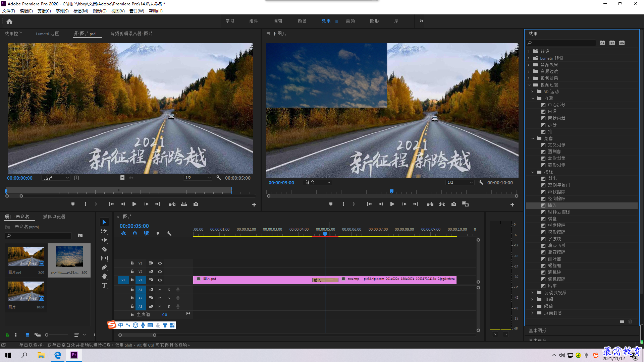
Task: Open Timeline Display Settings wrench
Action: coord(169,233)
